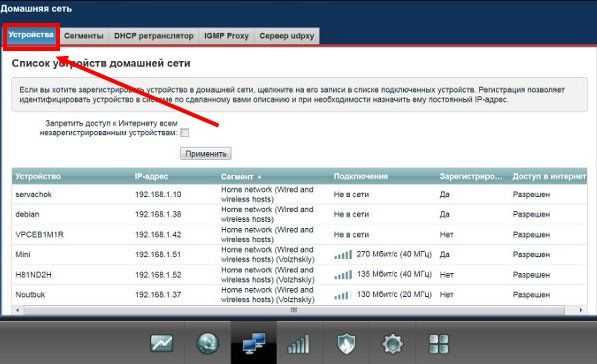
Task: Click Разрешен access value for Mini
Action: [531, 254]
